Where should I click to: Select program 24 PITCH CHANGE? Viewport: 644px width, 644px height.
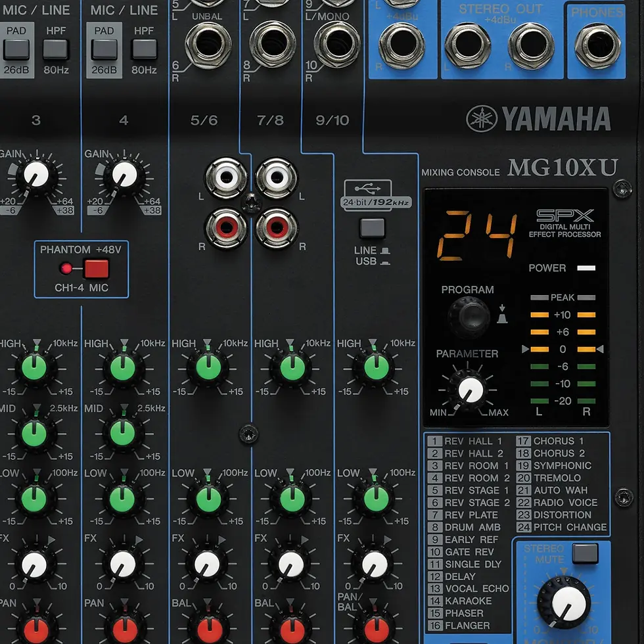pyautogui.click(x=561, y=527)
